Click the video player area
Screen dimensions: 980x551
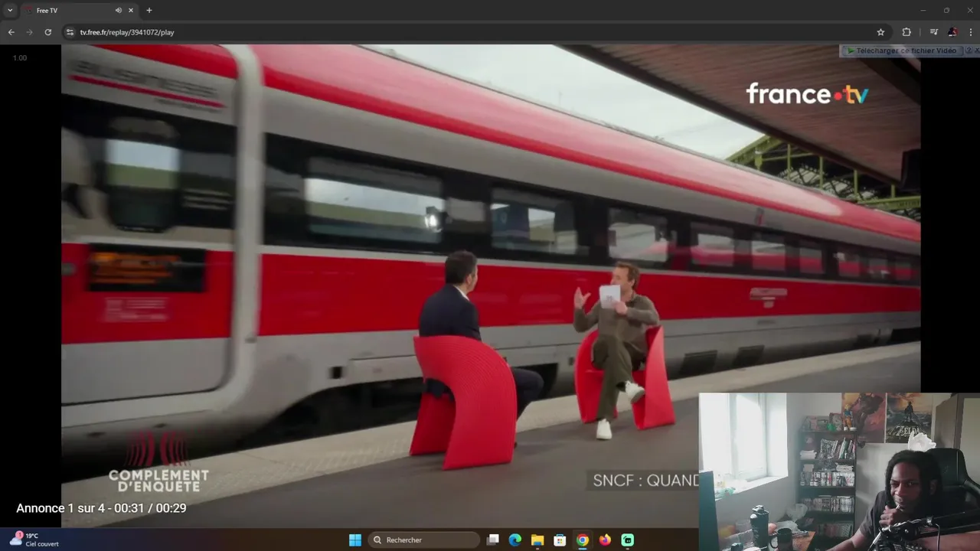click(491, 285)
